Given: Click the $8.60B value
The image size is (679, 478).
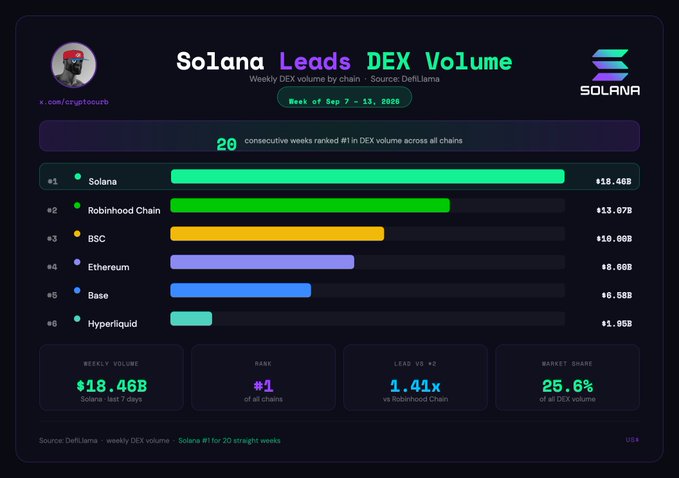Looking at the screenshot, I should click(x=617, y=267).
